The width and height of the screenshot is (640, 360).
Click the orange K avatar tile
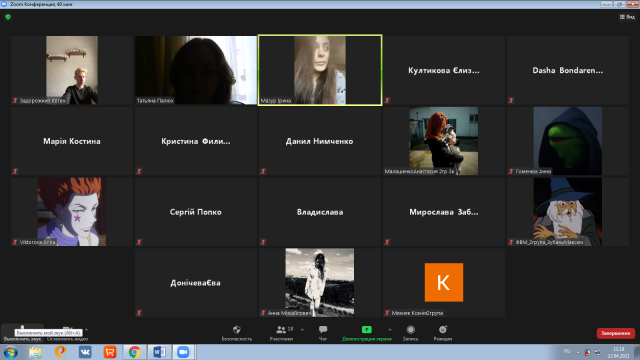point(444,282)
